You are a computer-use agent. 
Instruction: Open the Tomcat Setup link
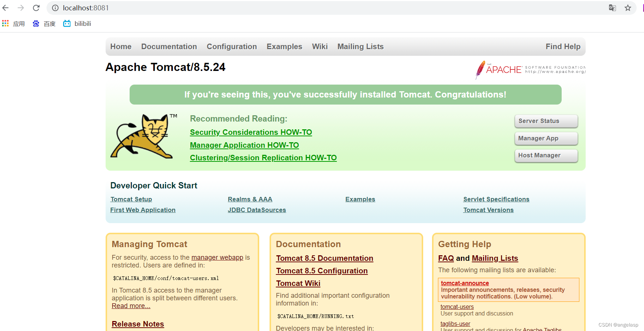[x=131, y=199]
